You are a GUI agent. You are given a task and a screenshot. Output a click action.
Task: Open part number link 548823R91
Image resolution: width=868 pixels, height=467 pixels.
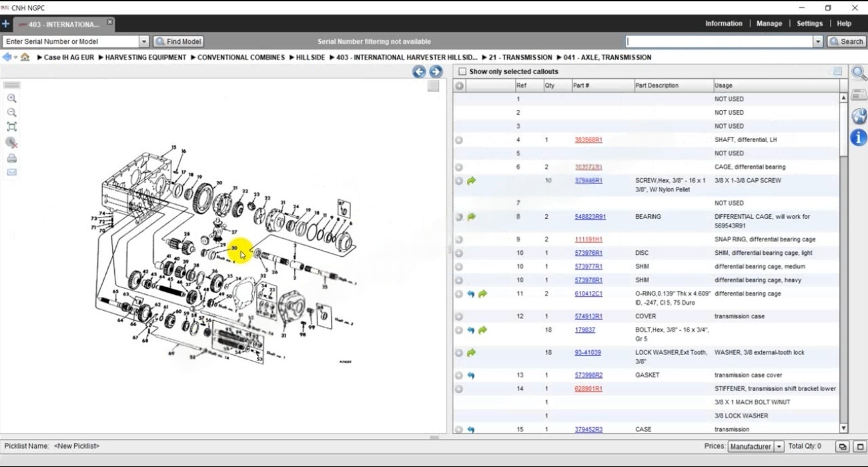click(x=590, y=217)
